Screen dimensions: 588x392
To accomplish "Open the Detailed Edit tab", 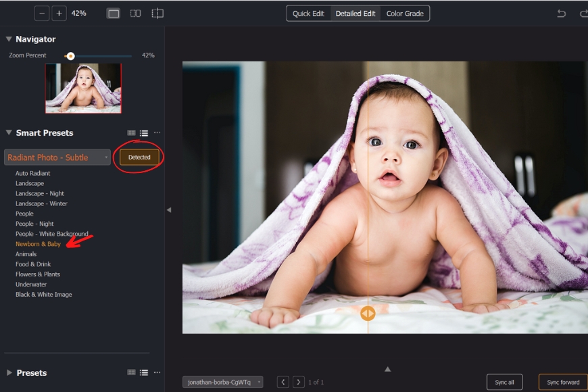I will tap(355, 14).
